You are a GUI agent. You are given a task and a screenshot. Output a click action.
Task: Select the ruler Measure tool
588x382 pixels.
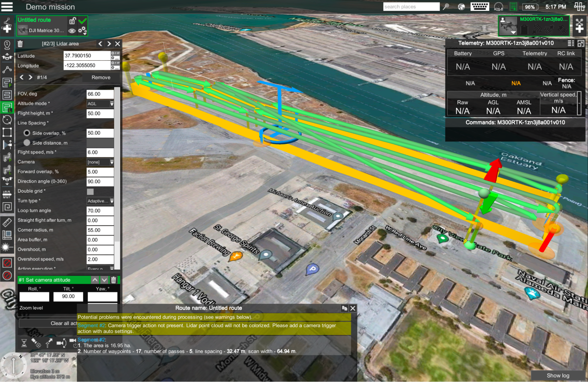pos(7,222)
